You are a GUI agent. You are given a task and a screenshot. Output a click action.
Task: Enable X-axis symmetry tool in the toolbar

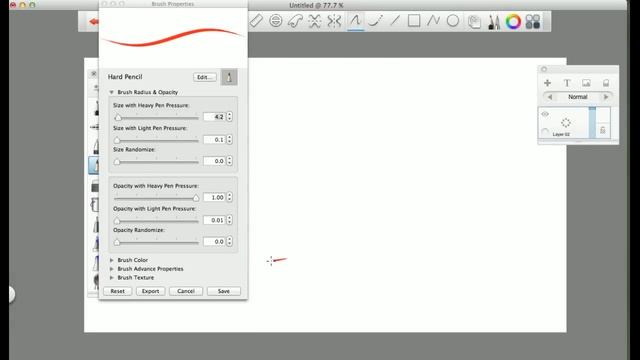[315, 21]
